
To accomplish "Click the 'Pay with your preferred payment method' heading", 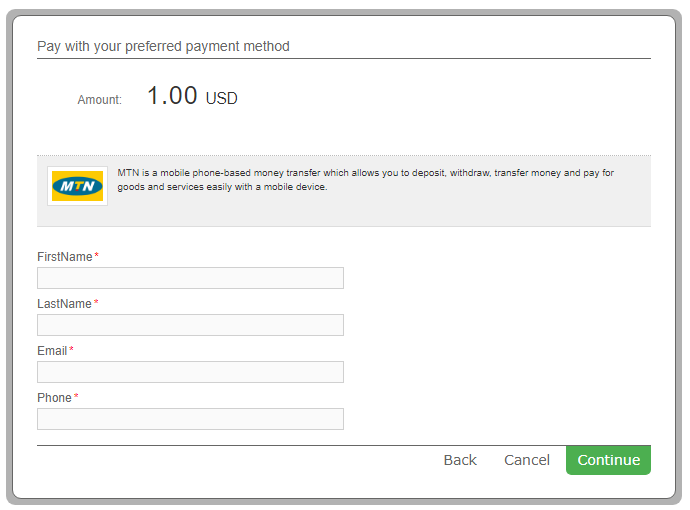I will coord(163,46).
